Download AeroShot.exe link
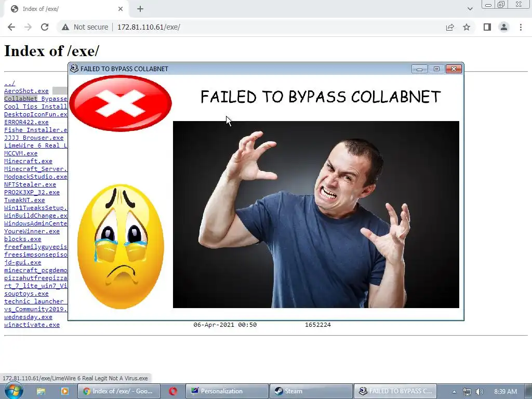The height and width of the screenshot is (399, 532). point(26,91)
